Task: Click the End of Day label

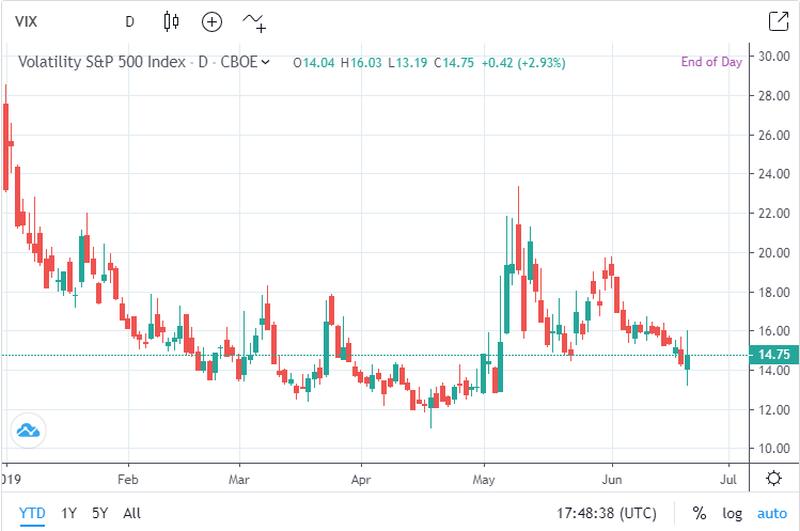Action: 711,62
